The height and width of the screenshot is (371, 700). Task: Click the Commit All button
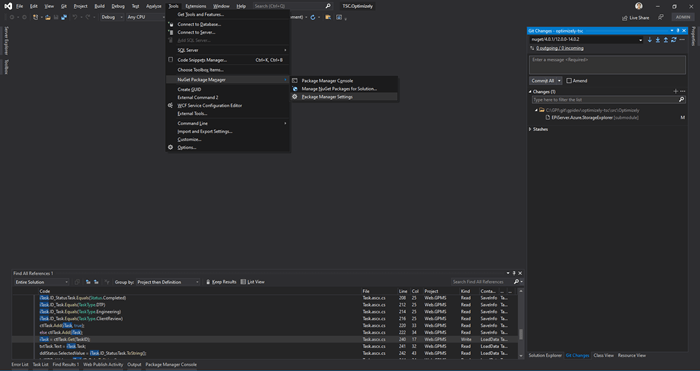(x=542, y=81)
